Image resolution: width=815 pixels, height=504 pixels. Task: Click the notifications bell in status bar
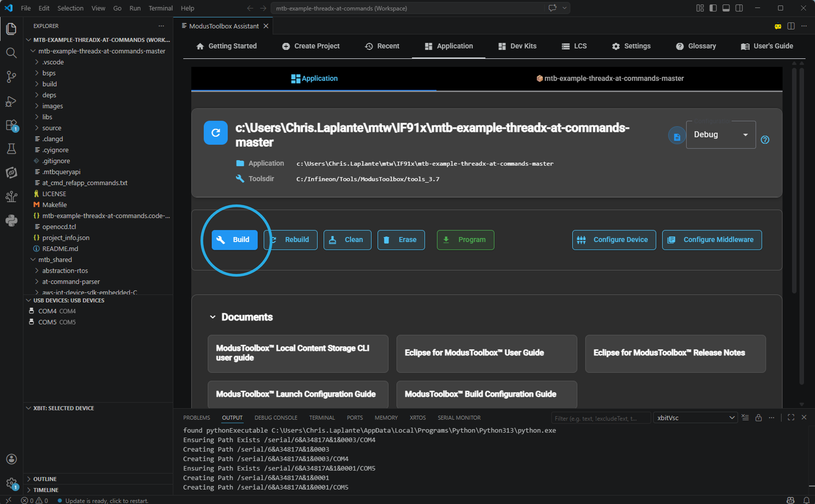click(x=806, y=500)
